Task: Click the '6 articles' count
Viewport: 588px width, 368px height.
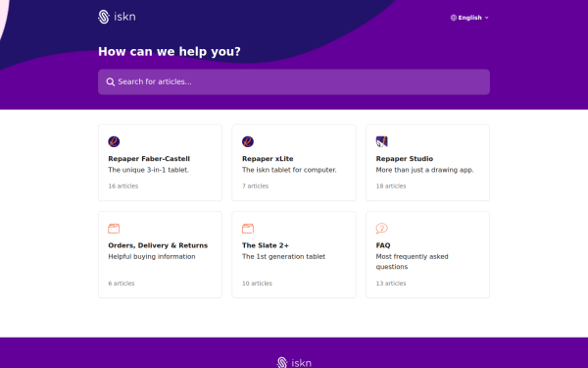Action: tap(122, 284)
